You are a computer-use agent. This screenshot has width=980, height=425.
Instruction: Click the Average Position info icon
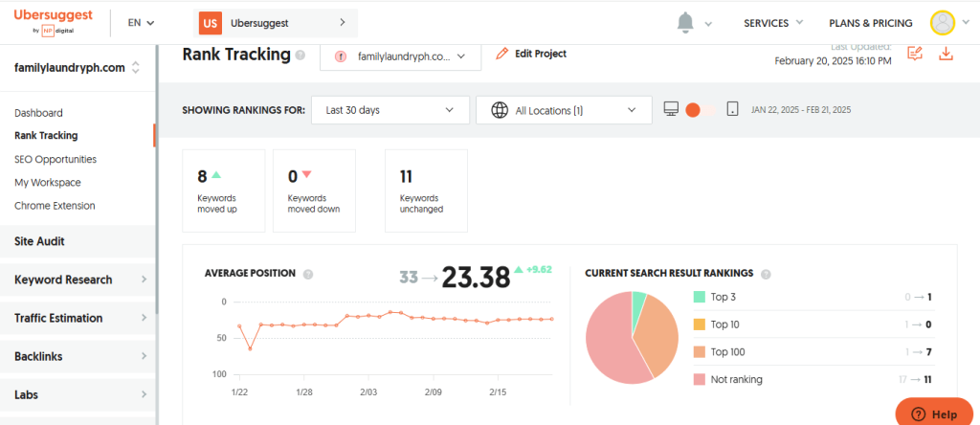coord(308,274)
